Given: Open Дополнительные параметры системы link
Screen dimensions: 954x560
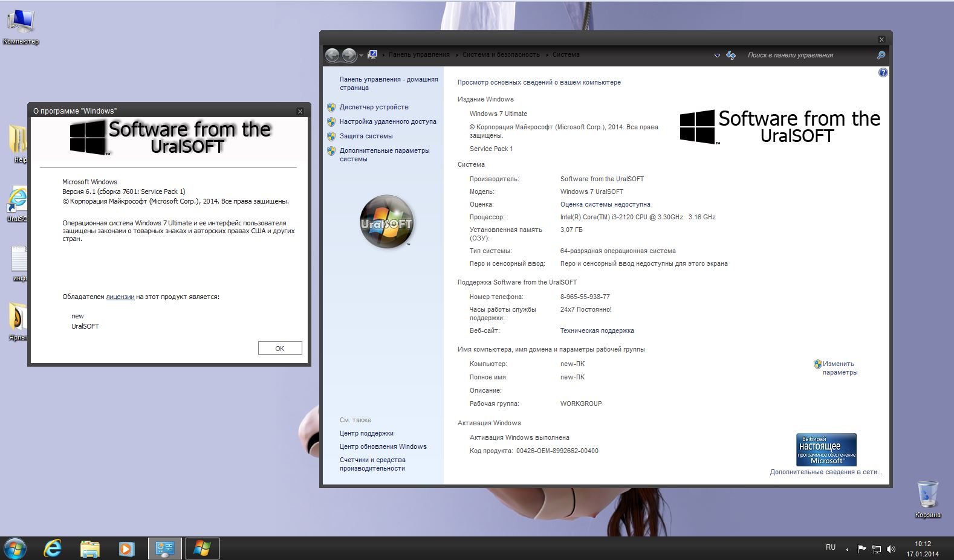Looking at the screenshot, I should click(385, 155).
